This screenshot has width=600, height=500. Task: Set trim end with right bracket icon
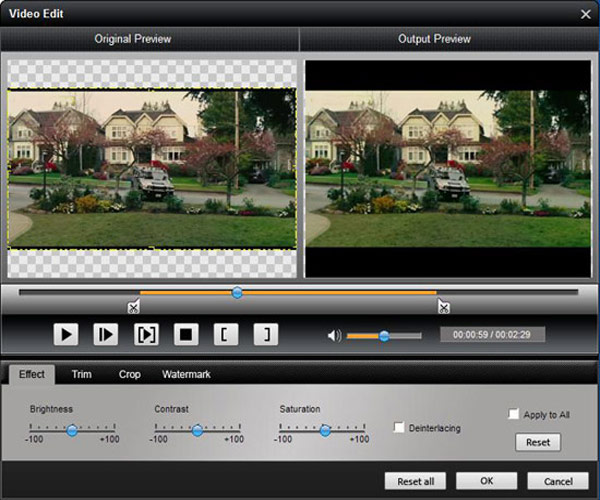(265, 335)
